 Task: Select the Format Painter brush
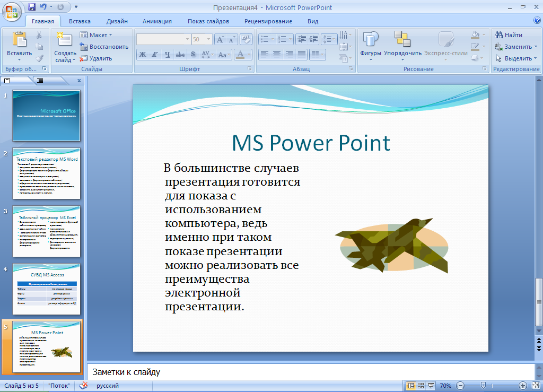(x=39, y=58)
